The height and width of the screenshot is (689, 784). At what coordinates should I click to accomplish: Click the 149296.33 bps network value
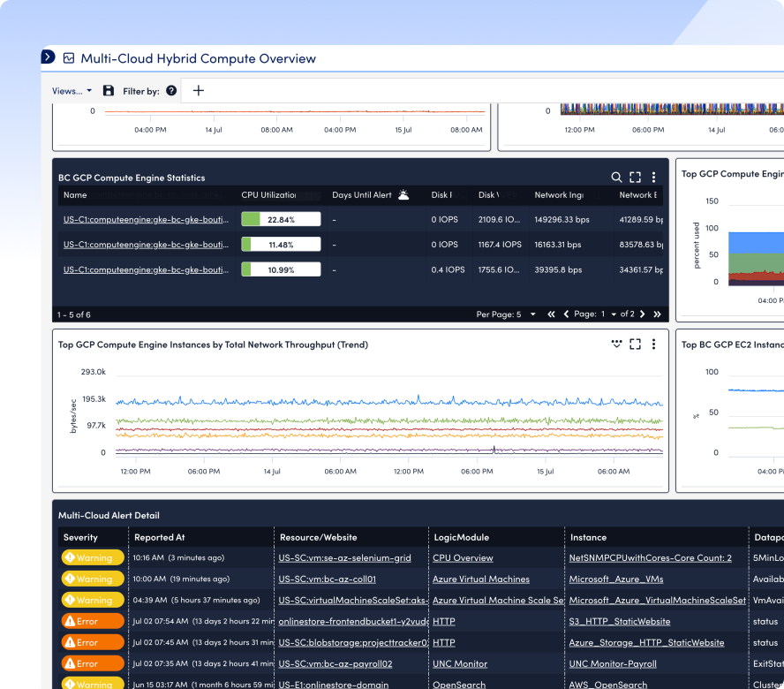coord(562,220)
